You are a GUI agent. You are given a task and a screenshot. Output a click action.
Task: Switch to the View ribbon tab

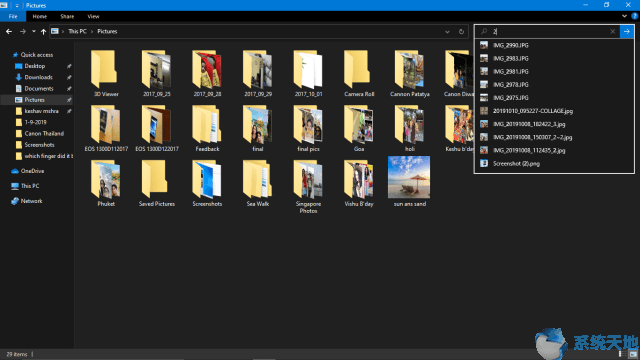click(93, 16)
